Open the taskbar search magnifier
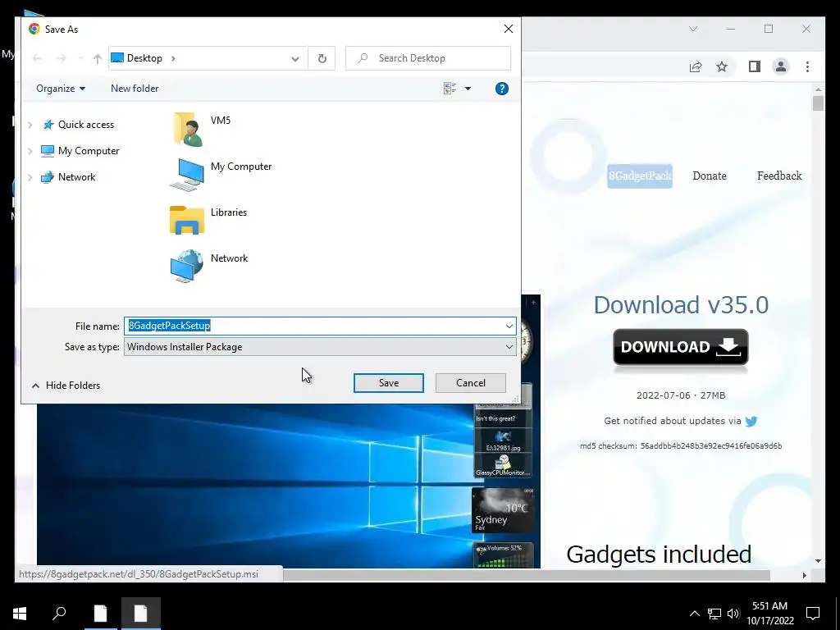840x630 pixels. click(59, 614)
